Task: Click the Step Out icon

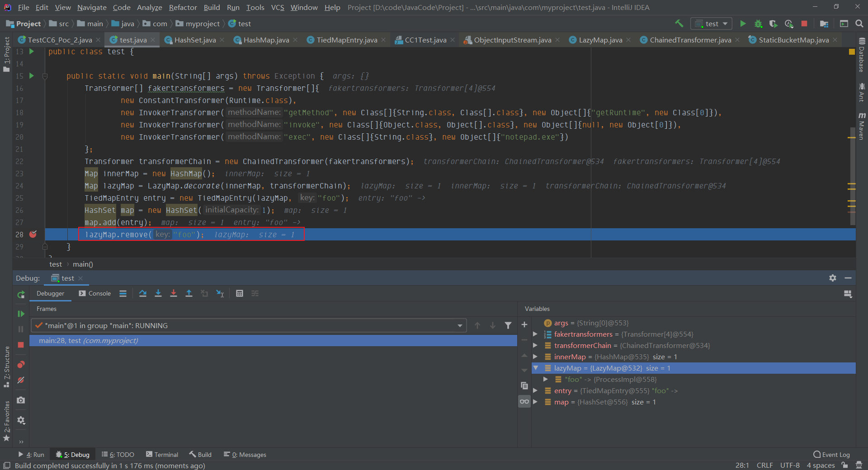Action: point(189,293)
